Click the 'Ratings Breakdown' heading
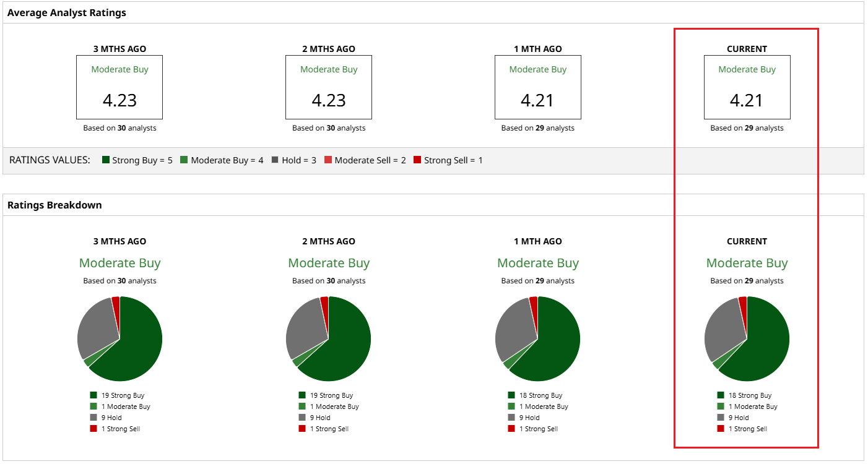This screenshot has height=464, width=868. [x=54, y=205]
